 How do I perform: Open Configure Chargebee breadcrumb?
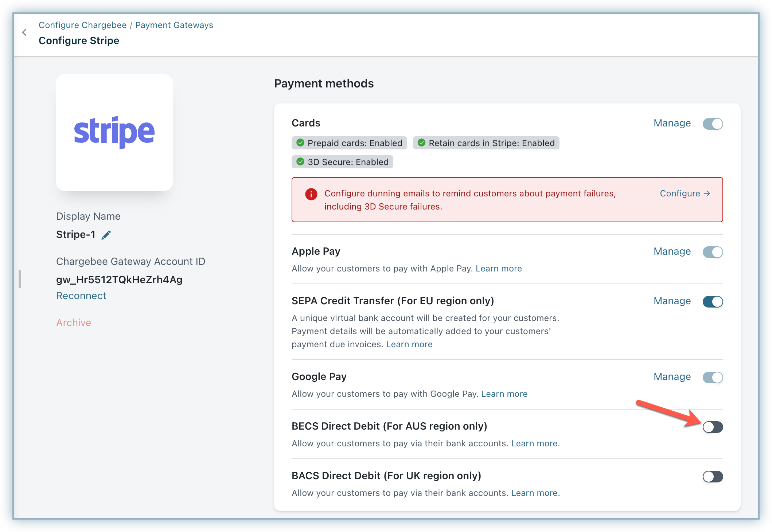[83, 25]
